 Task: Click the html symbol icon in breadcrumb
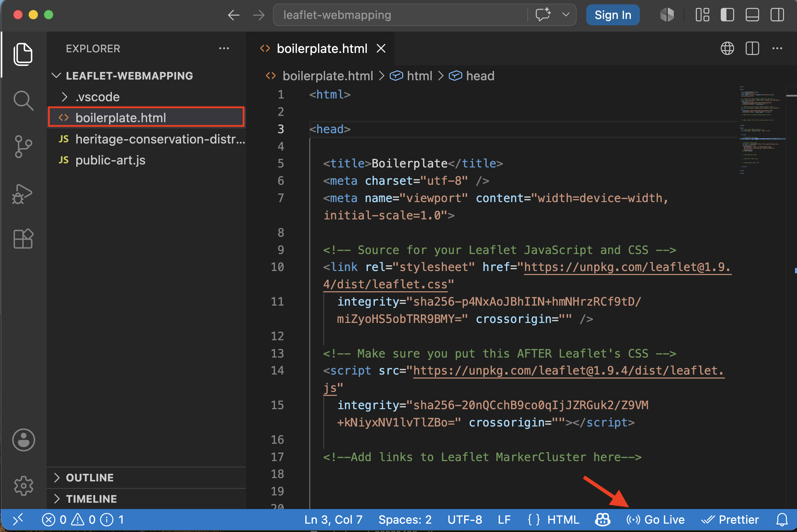(396, 76)
